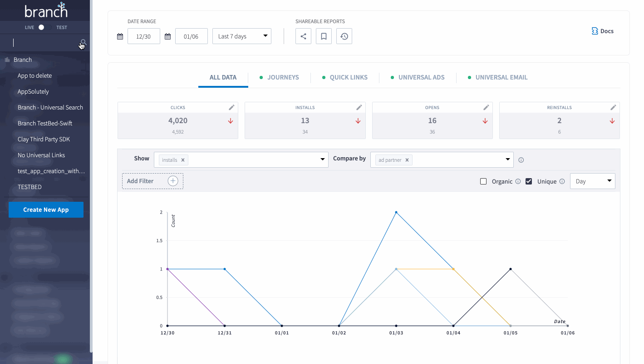Switch to the All Data tab
This screenshot has width=644, height=364.
coord(223,77)
